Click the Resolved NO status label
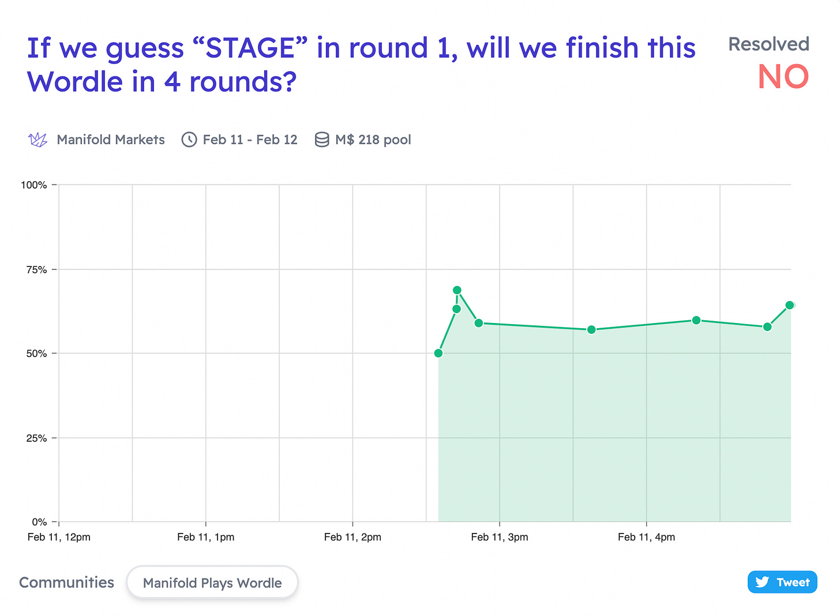The image size is (840, 616). click(x=769, y=62)
